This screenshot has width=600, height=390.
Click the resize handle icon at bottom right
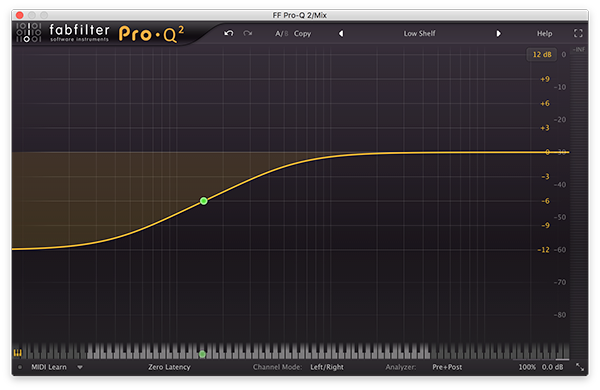click(580, 367)
